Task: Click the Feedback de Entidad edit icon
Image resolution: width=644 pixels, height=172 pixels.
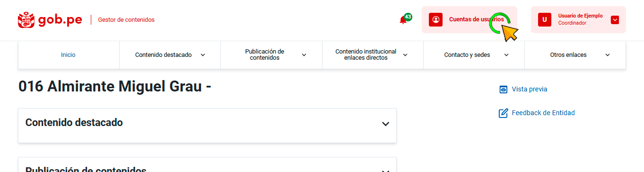Action: coord(504,113)
